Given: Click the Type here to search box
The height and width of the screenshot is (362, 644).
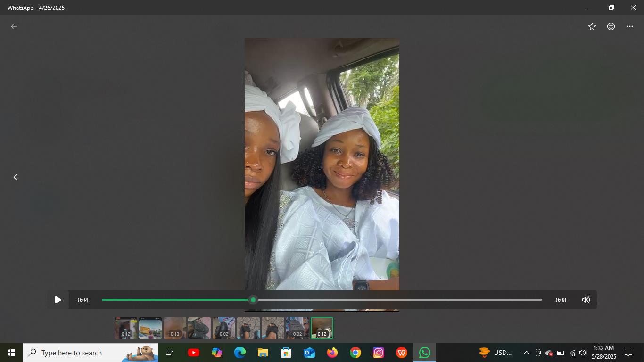Looking at the screenshot, I should (80, 353).
